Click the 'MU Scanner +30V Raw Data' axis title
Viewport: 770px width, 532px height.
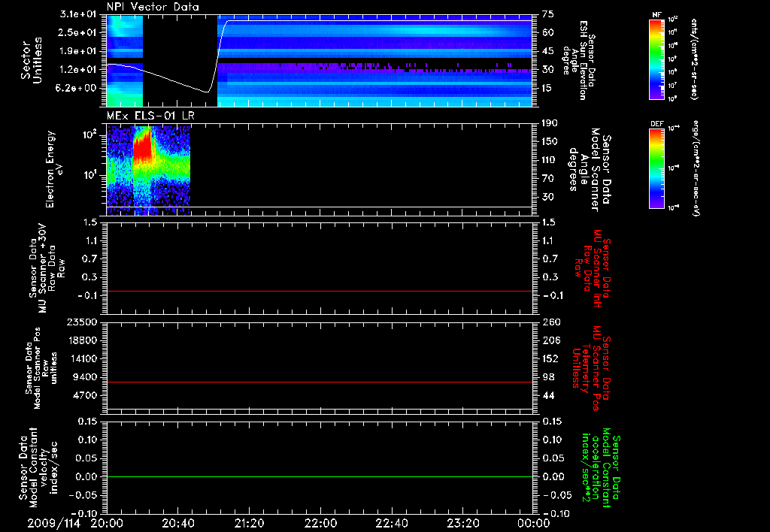point(47,269)
